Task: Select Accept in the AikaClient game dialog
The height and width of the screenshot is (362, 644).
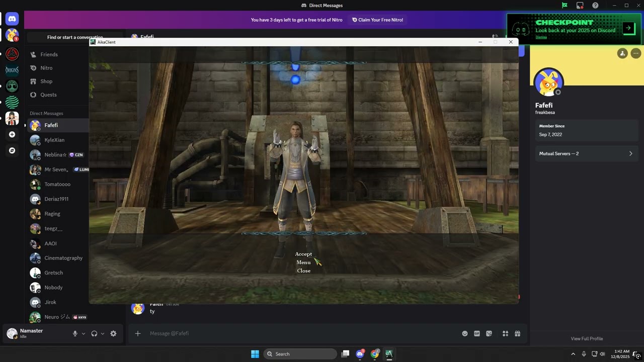Action: coord(303,254)
